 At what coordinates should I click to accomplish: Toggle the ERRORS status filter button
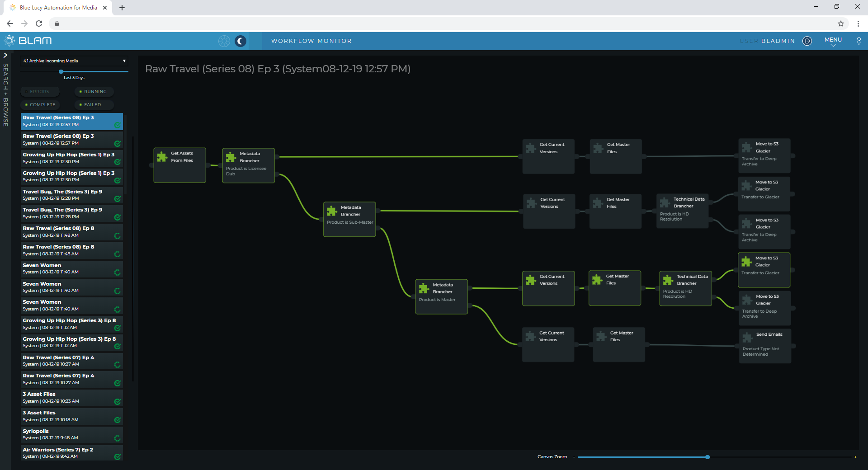click(40, 92)
